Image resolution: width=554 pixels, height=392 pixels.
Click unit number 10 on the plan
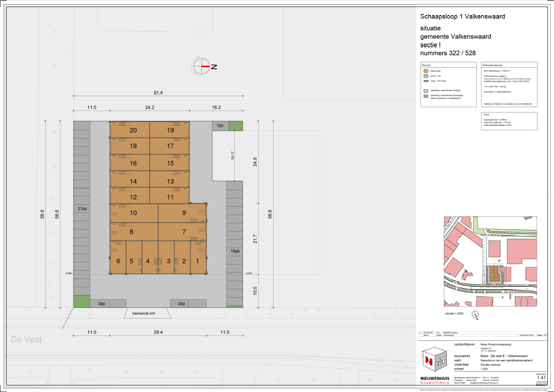(x=133, y=213)
